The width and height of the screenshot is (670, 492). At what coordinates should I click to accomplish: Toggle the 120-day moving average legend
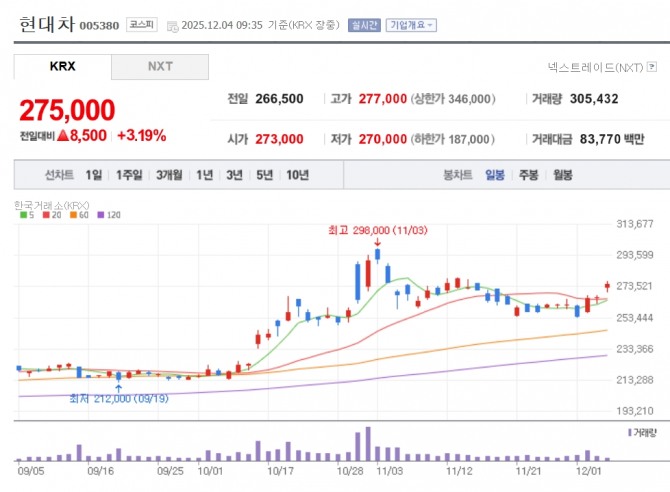tap(106, 215)
